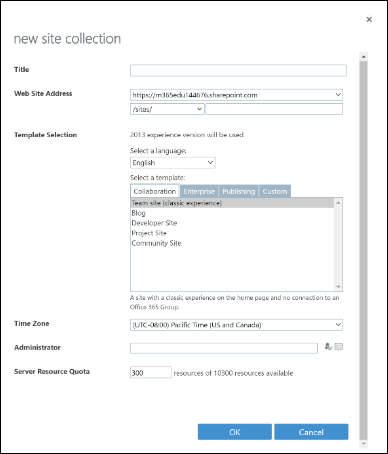
Task: Click the Administrator input field
Action: pos(224,348)
